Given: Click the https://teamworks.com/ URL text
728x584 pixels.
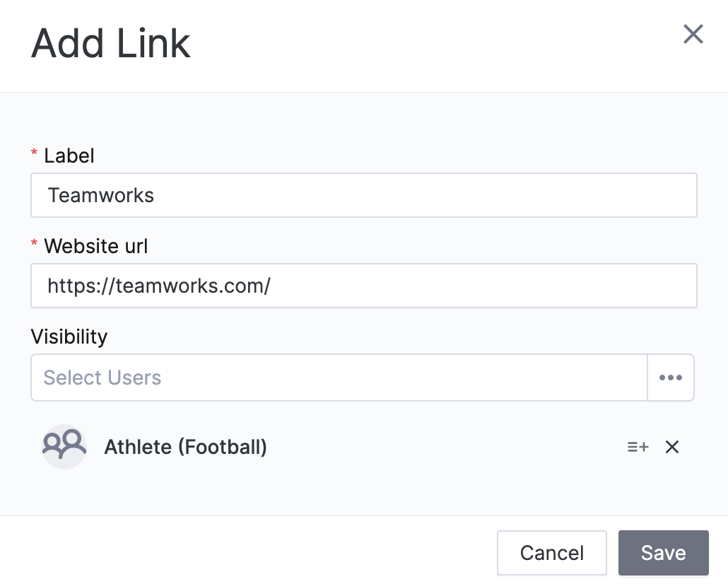Looking at the screenshot, I should tap(159, 286).
